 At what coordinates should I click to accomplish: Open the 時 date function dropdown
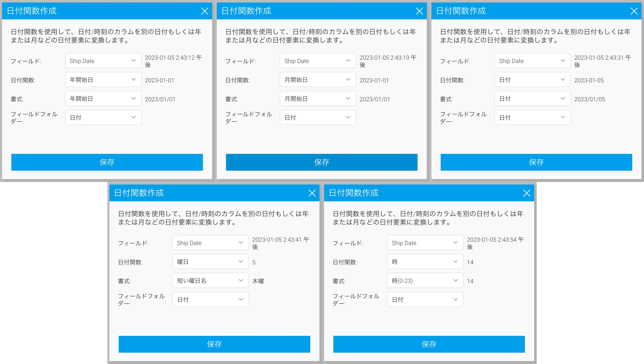[425, 262]
